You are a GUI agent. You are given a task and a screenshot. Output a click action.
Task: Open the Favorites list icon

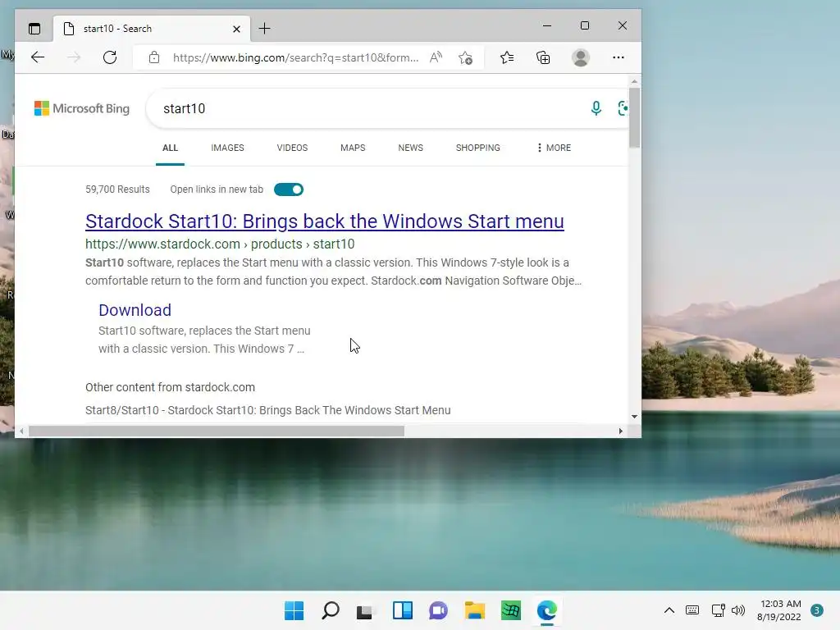point(507,57)
